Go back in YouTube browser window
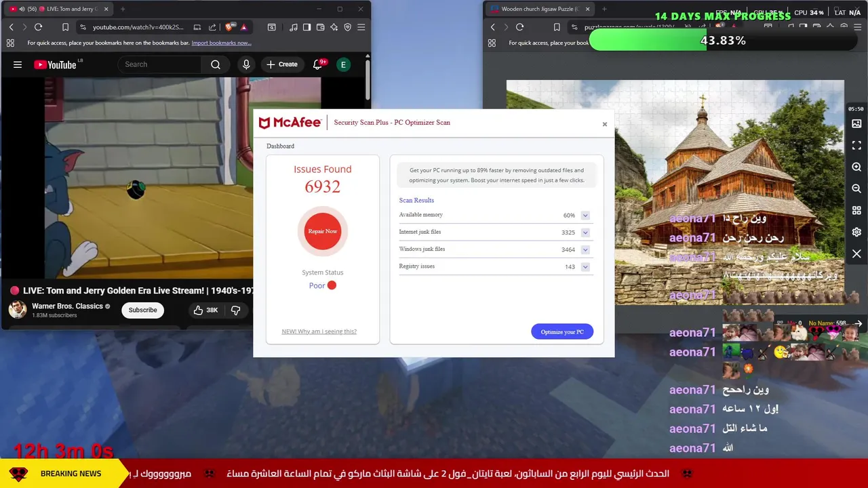Image resolution: width=868 pixels, height=488 pixels. click(11, 27)
